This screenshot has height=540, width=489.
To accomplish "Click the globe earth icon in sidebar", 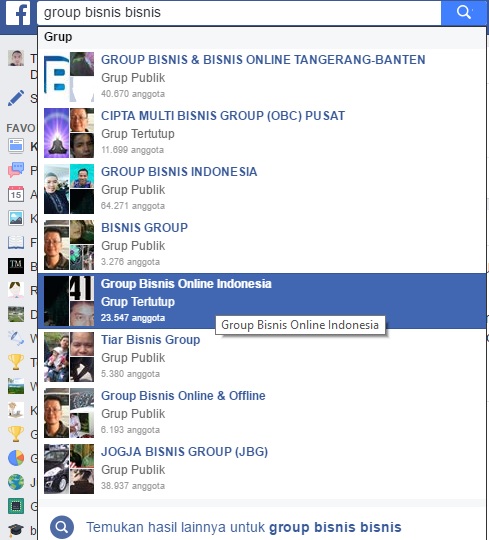I will pyautogui.click(x=16, y=482).
